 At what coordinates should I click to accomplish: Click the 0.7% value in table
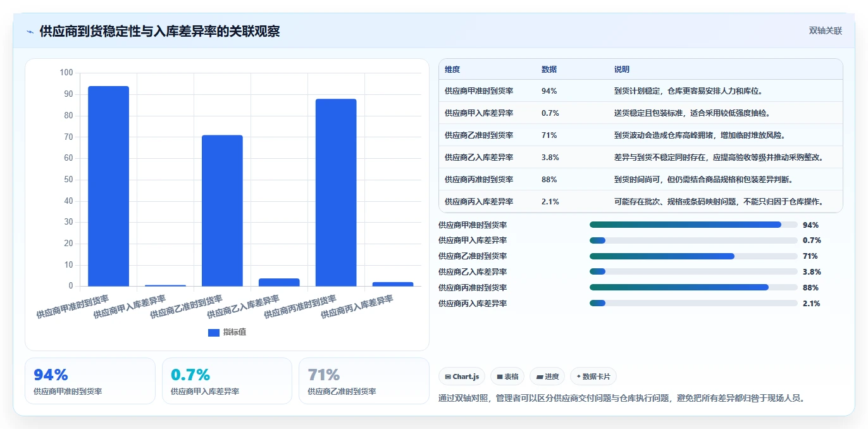click(550, 113)
